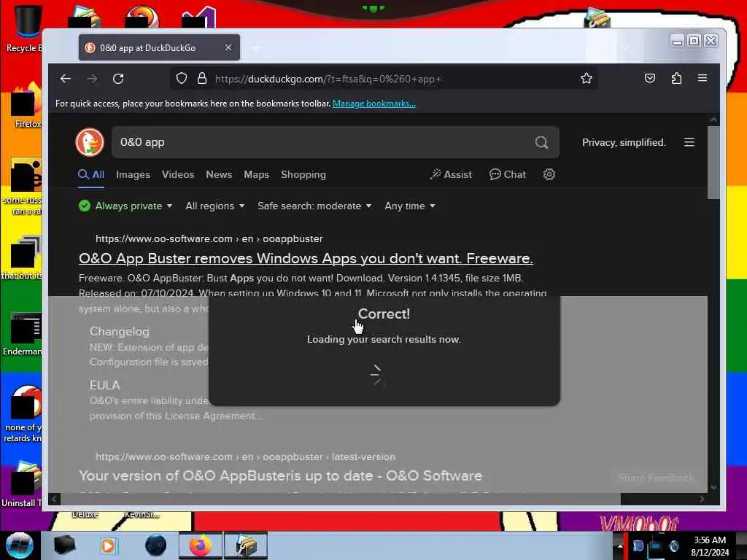747x560 pixels.
Task: Open the Uninstall desktop shortcut
Action: 23,483
